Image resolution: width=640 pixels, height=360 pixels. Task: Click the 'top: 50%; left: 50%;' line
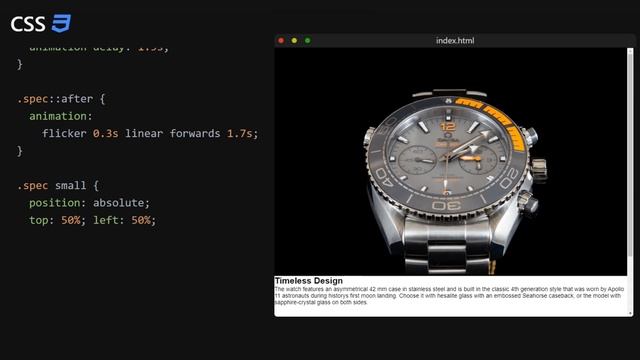click(93, 220)
